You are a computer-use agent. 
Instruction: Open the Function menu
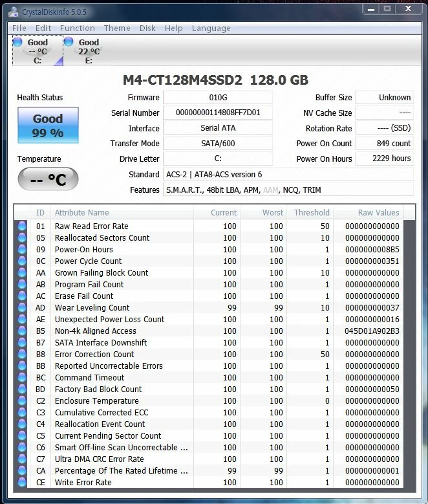coord(77,28)
